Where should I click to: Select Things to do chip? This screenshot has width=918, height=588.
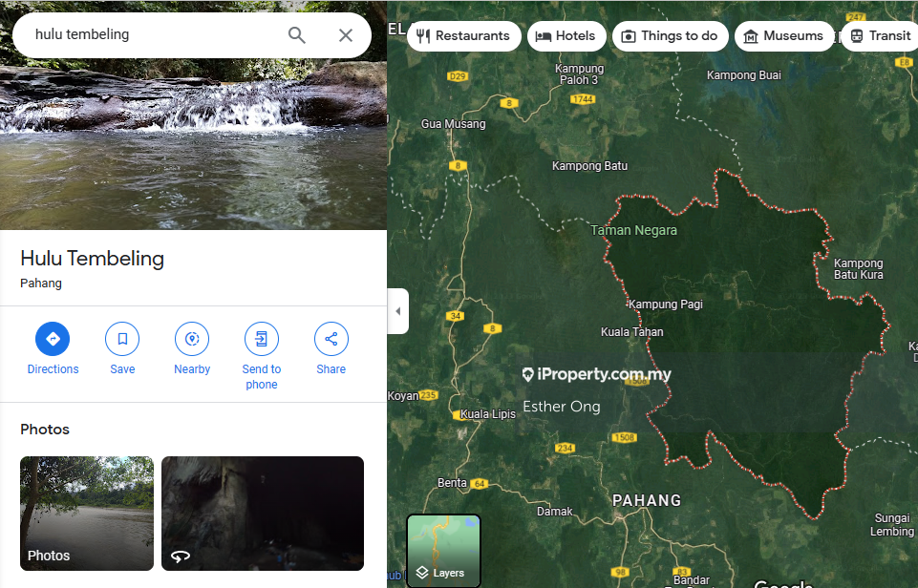click(x=670, y=36)
